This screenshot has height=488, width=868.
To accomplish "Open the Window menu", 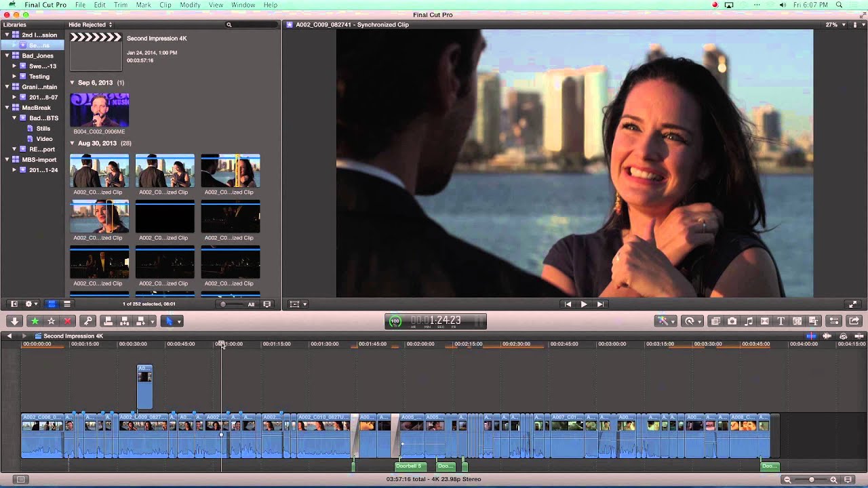I will coord(243,5).
